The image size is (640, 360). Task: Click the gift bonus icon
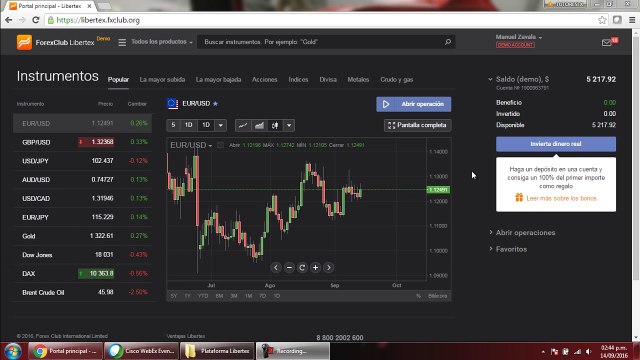pyautogui.click(x=519, y=198)
